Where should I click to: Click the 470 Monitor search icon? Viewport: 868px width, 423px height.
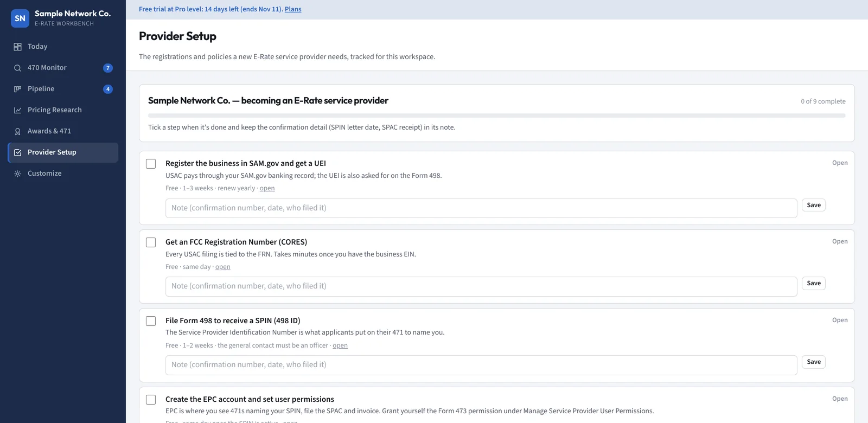17,68
